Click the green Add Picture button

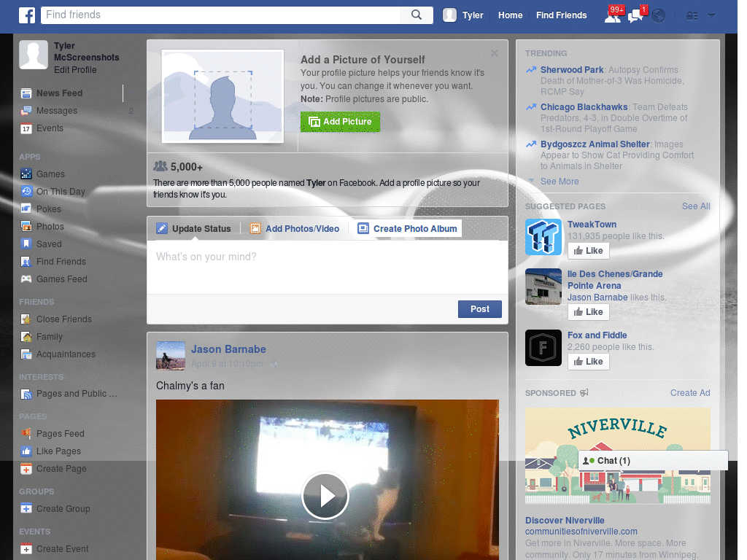tap(340, 122)
